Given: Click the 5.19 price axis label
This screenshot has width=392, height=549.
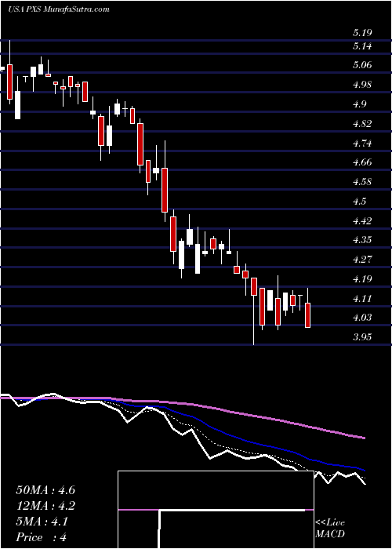Looking at the screenshot, I should 362,33.
